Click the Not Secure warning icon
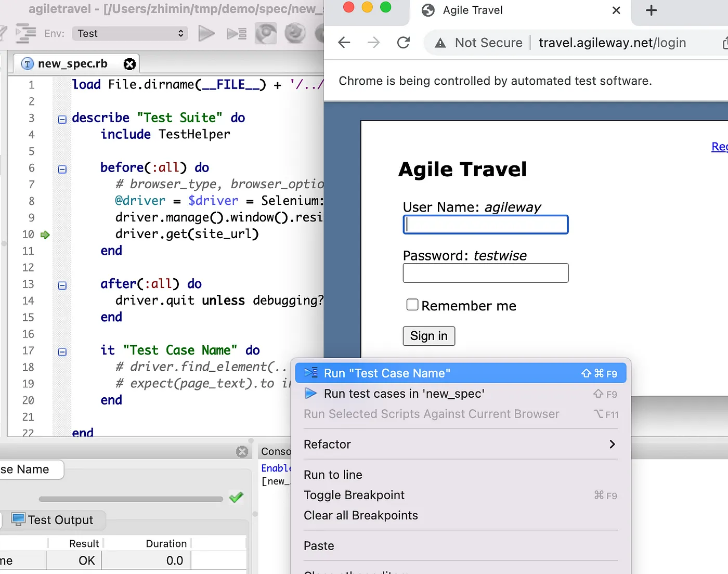The height and width of the screenshot is (574, 728). [440, 43]
